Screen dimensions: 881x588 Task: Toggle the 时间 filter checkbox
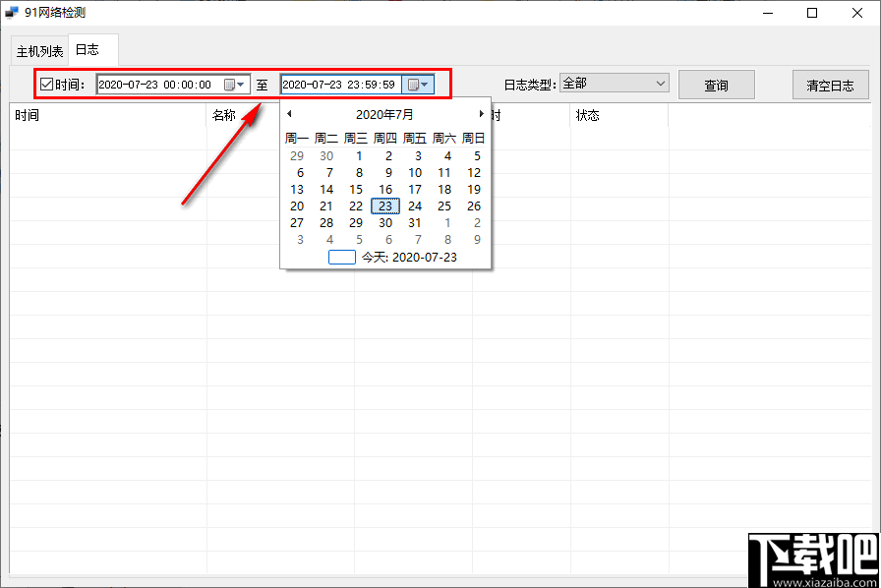coord(46,85)
